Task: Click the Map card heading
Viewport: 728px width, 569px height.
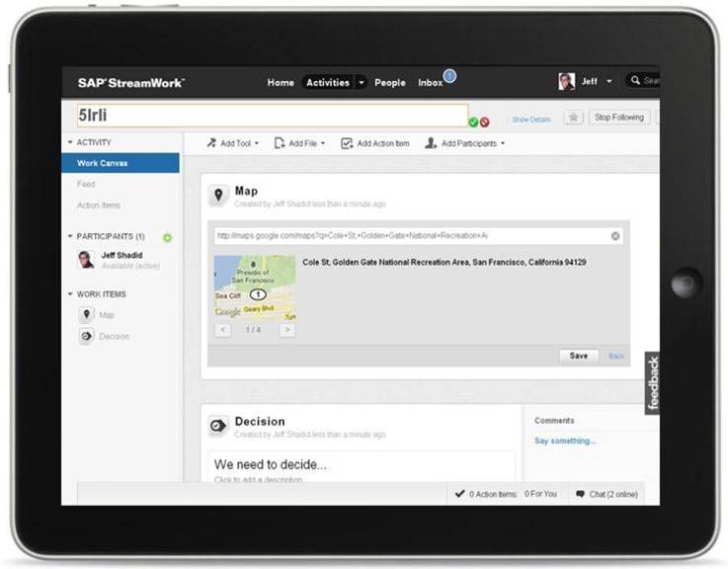Action: (246, 191)
